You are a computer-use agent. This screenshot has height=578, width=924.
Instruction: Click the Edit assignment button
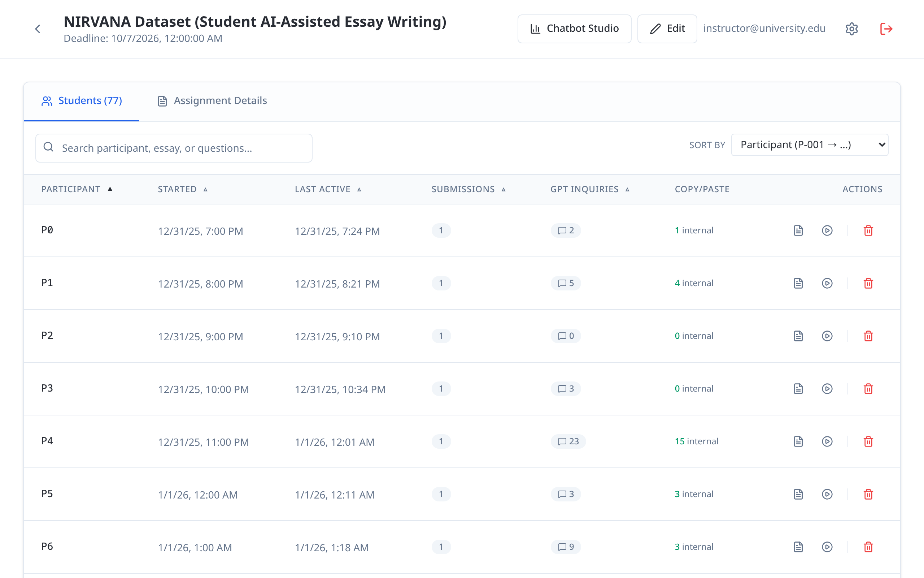[667, 29]
